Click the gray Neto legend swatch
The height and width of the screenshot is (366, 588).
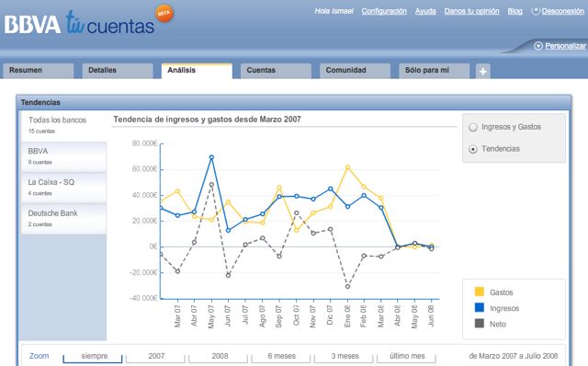point(480,323)
